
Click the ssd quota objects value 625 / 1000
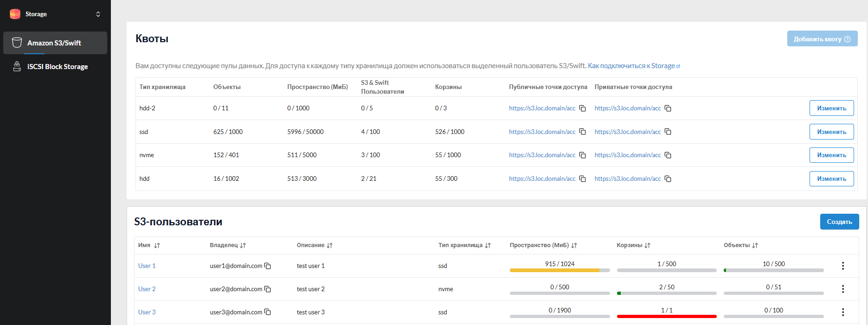point(228,132)
